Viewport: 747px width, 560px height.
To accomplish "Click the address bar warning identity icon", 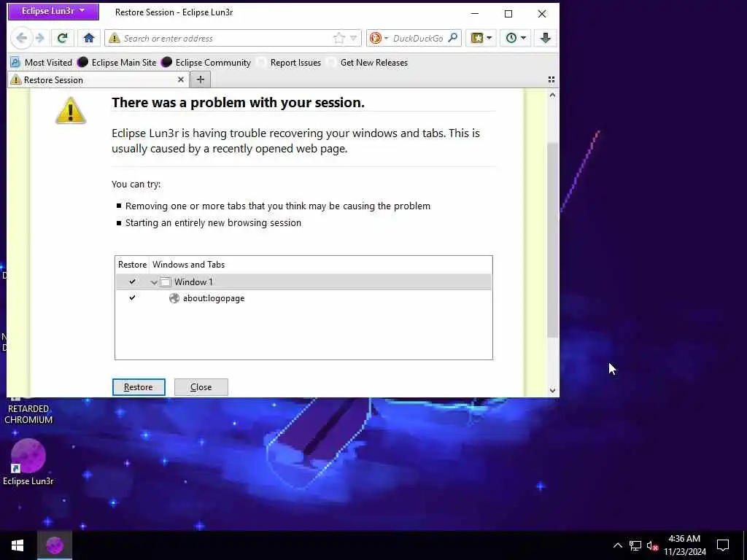I will coord(115,38).
